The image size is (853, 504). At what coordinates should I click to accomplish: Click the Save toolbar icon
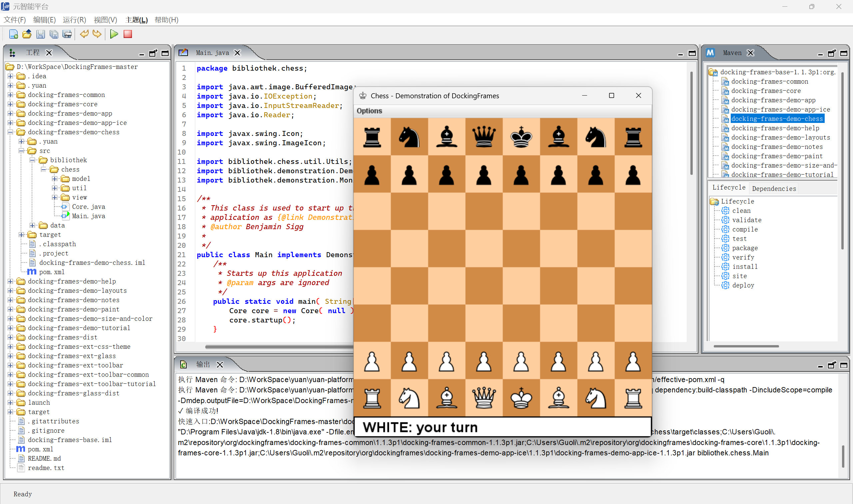click(40, 34)
